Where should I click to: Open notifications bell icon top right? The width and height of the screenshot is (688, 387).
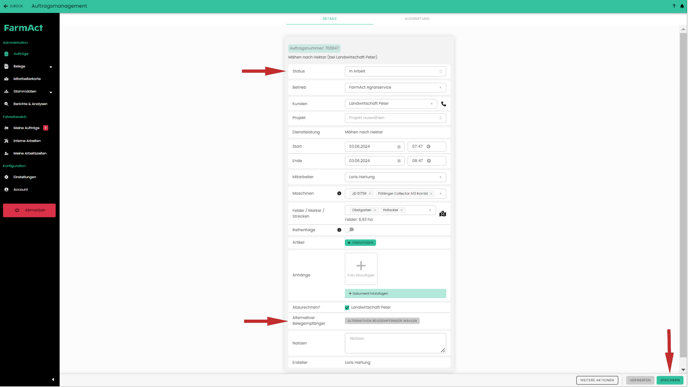pyautogui.click(x=682, y=6)
